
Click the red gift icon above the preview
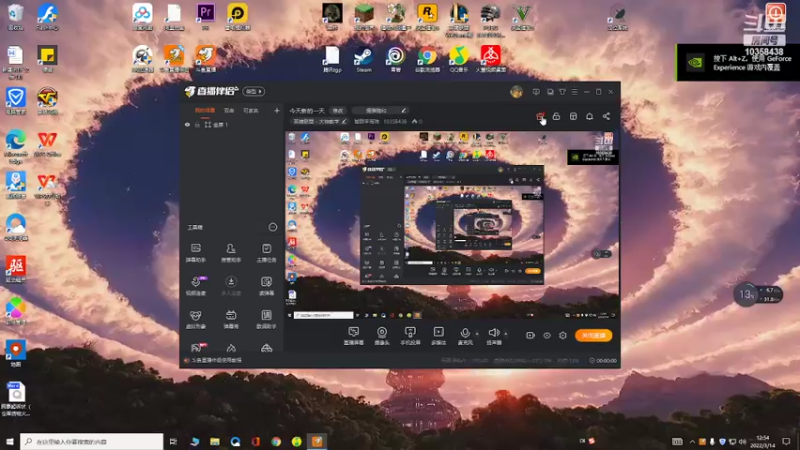(540, 117)
